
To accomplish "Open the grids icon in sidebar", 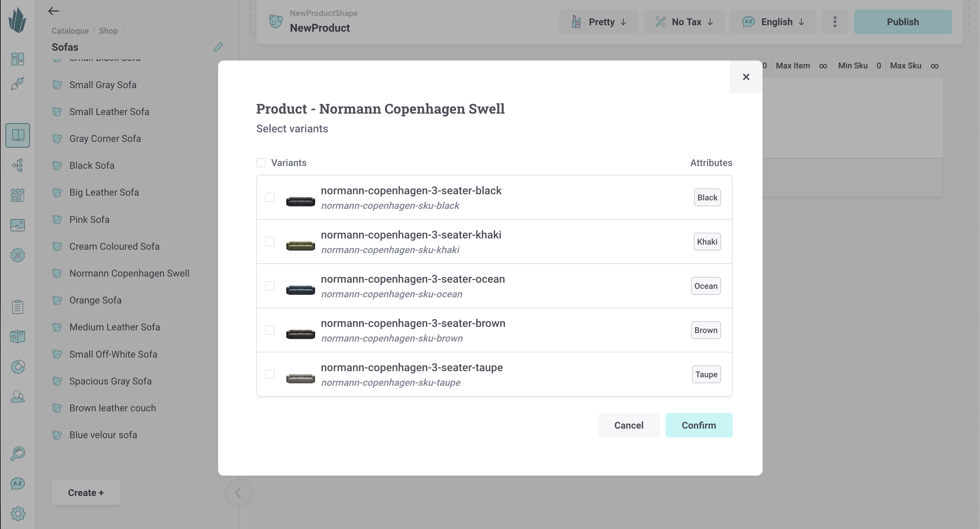I will point(17,196).
